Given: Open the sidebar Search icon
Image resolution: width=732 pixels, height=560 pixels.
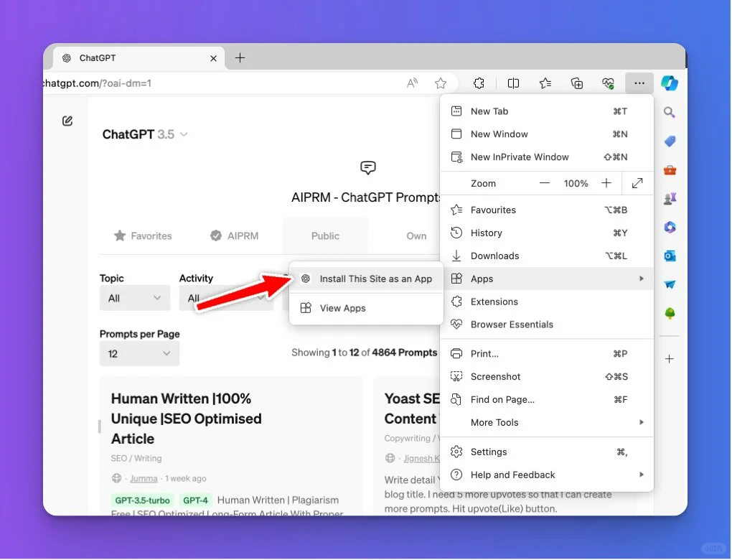Looking at the screenshot, I should [670, 113].
